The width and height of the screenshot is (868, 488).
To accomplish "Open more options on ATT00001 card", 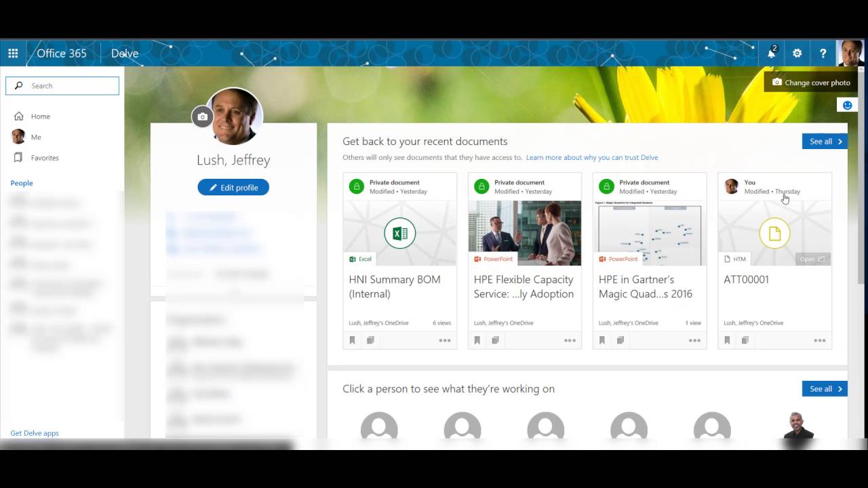I will tap(820, 340).
